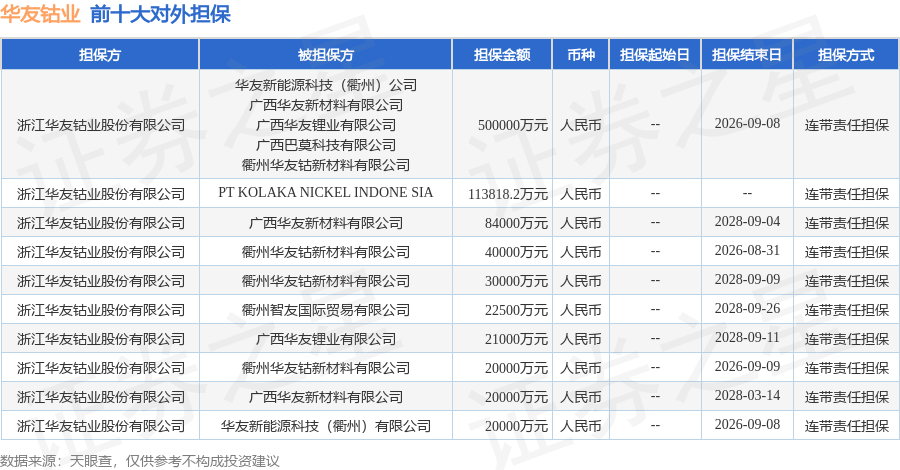
Task: Click 广西华友新材料有限公司 in the 84000万元 row
Action: [x=325, y=223]
